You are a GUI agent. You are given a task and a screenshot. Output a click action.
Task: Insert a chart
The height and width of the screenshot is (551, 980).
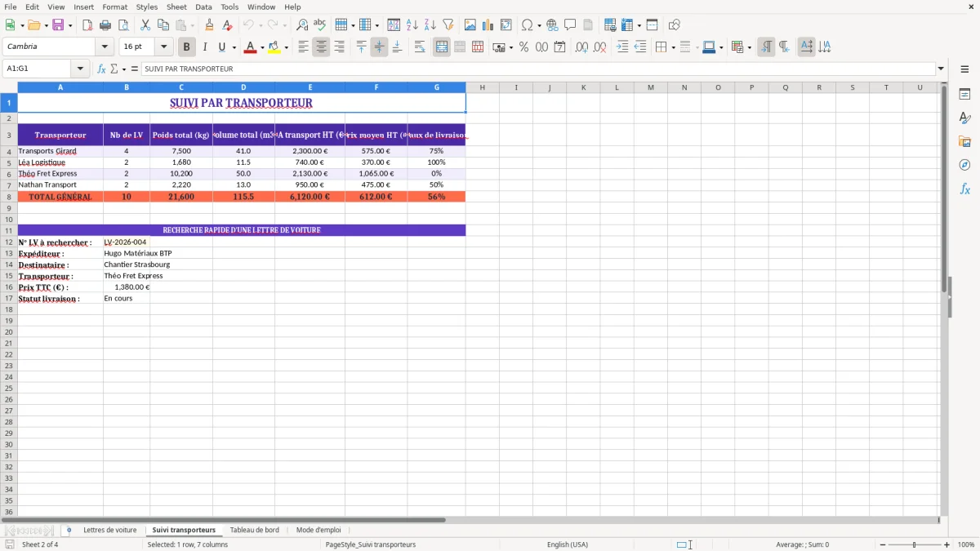pos(488,25)
